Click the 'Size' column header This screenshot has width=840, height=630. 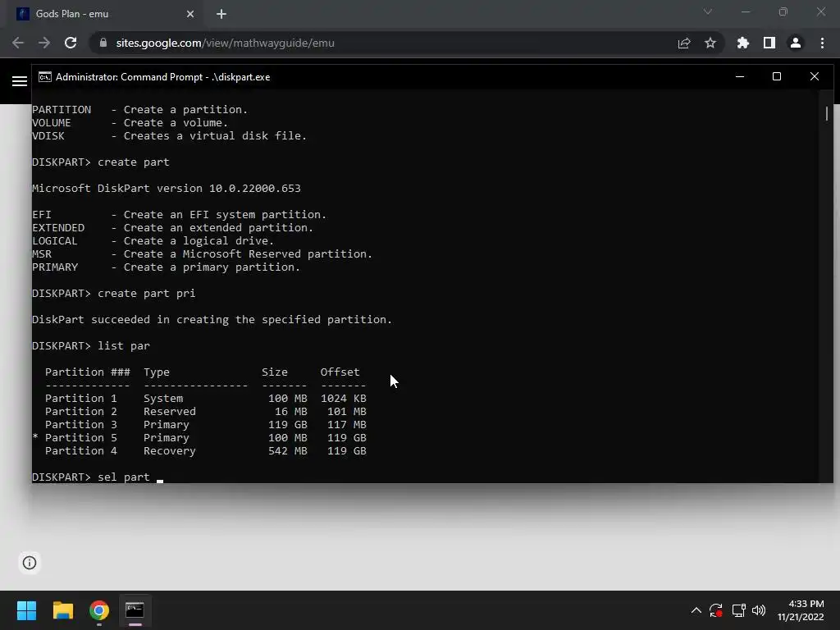tap(274, 372)
